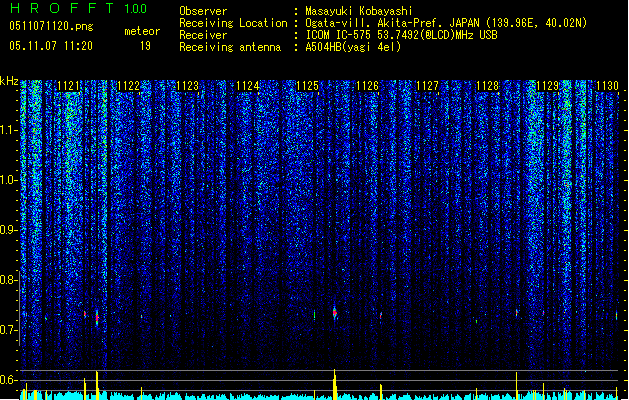Screen dimensions: 629x400
Task: Select the file name 0511071120.png
Action: coord(51,26)
